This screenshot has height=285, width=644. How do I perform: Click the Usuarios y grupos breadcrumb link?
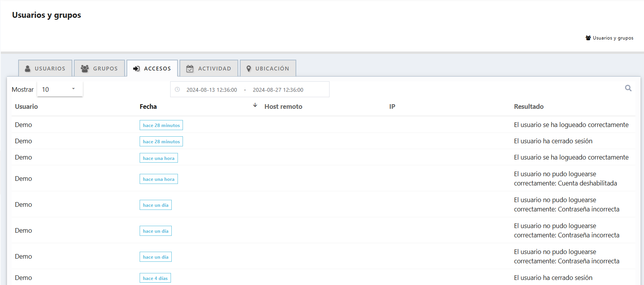613,38
